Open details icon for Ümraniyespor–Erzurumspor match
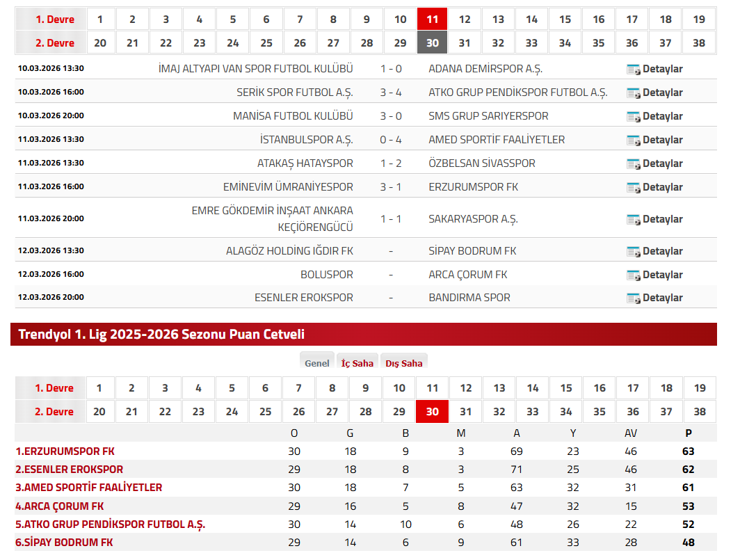Image resolution: width=756 pixels, height=553 pixels. coord(633,187)
